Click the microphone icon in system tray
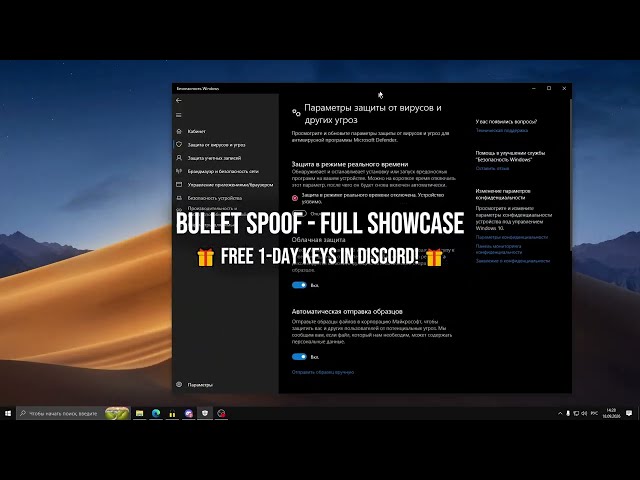This screenshot has height=480, width=640. click(568, 413)
